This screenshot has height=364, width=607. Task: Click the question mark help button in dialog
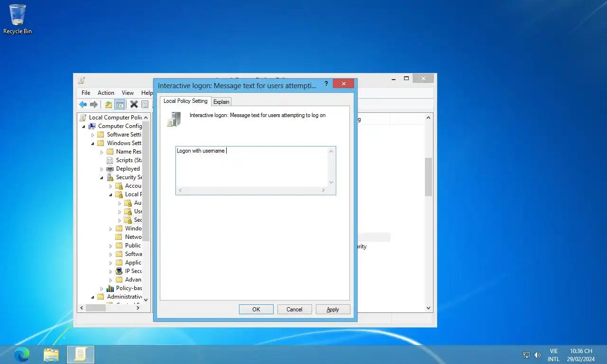(x=326, y=84)
